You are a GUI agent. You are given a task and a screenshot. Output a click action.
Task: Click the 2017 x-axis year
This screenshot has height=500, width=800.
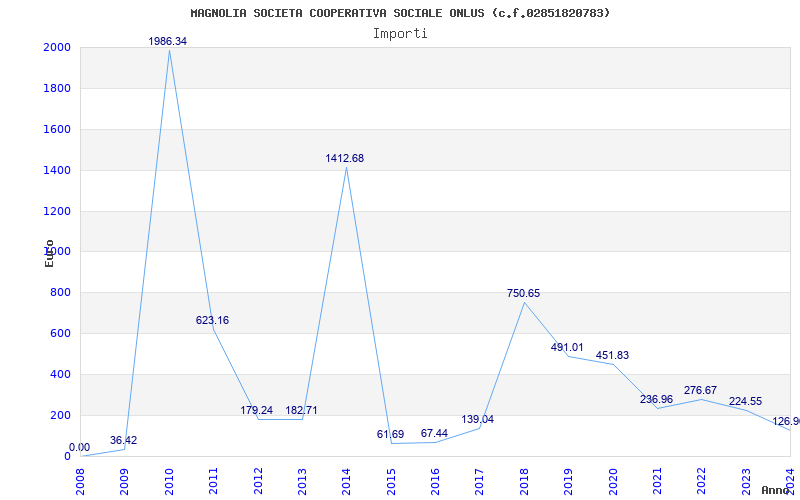(x=480, y=481)
